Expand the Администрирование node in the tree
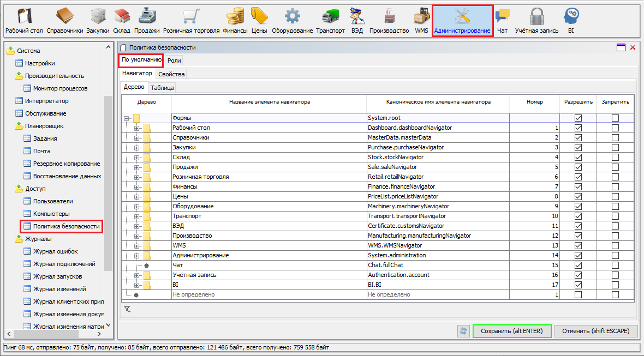 (x=137, y=255)
